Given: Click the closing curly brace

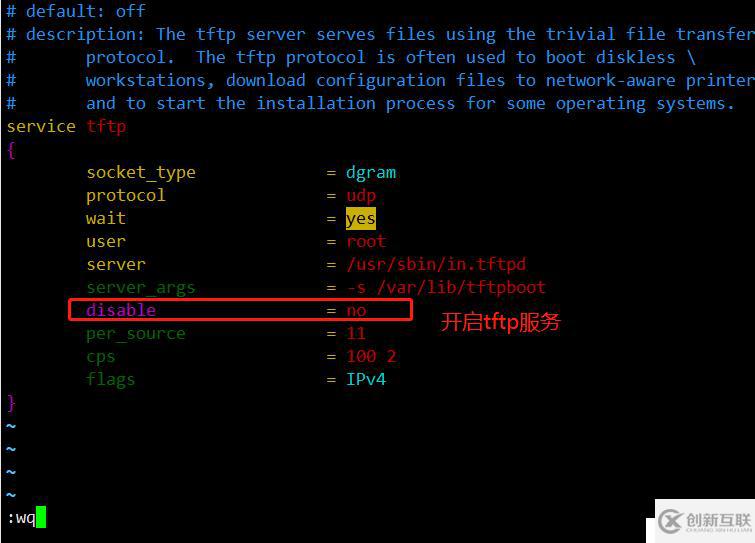Looking at the screenshot, I should [11, 402].
